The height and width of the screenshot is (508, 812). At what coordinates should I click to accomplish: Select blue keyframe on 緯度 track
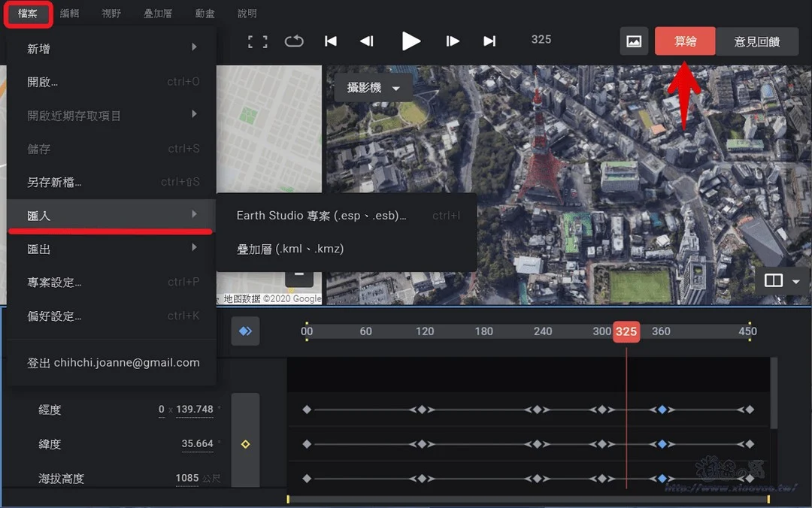coord(662,444)
